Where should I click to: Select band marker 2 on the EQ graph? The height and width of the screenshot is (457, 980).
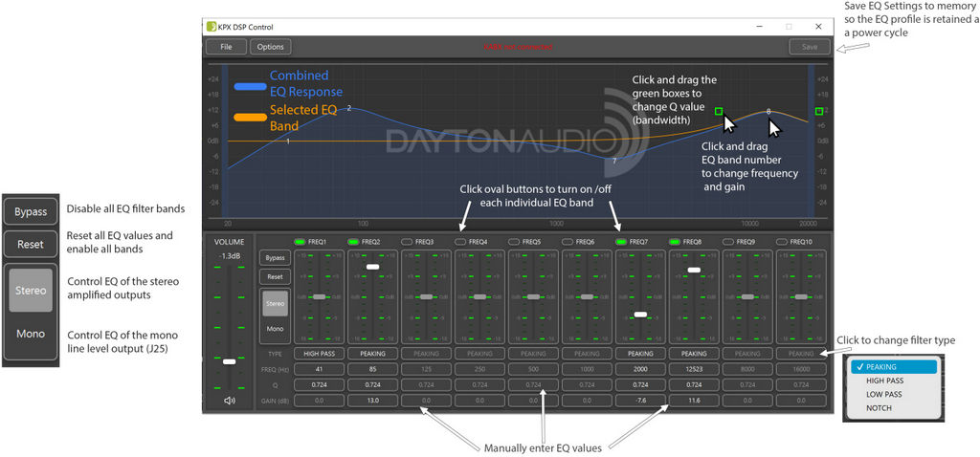coord(348,109)
